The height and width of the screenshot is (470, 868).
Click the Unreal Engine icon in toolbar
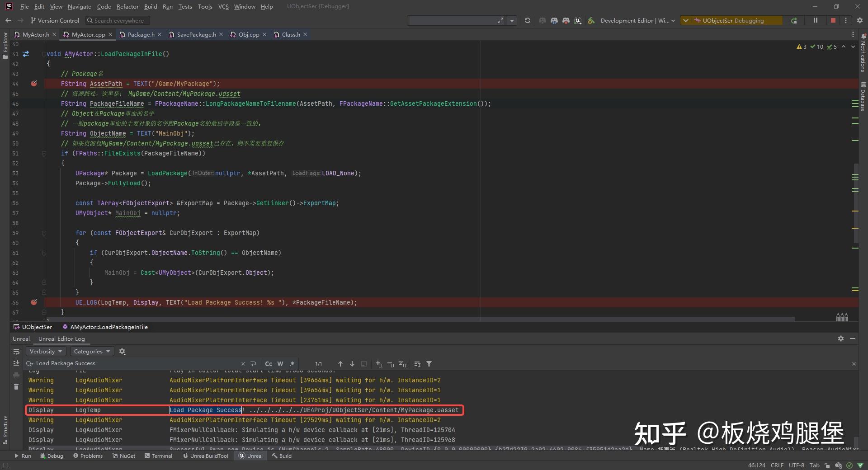[x=578, y=20]
